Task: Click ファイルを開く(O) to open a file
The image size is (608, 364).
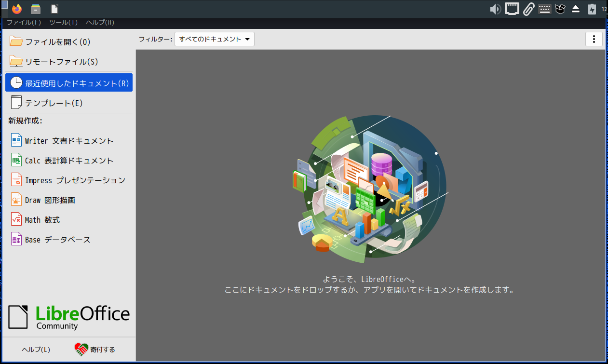Action: click(x=69, y=42)
